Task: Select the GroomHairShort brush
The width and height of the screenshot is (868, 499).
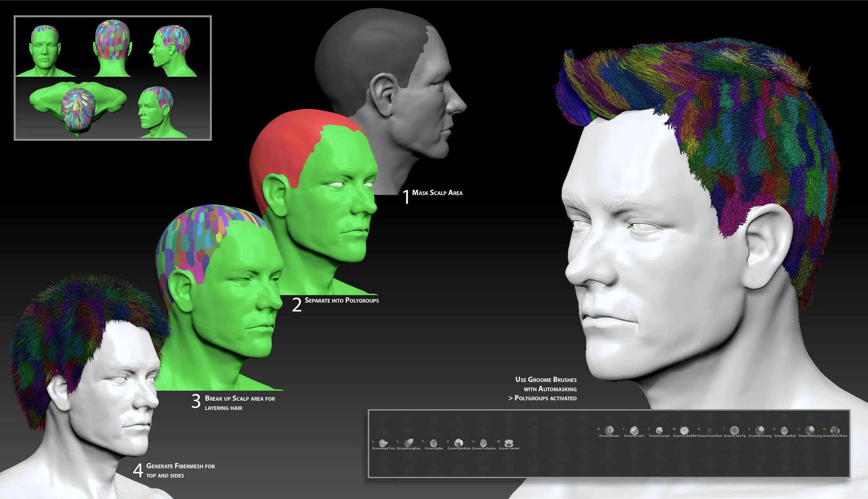Action: [835, 430]
